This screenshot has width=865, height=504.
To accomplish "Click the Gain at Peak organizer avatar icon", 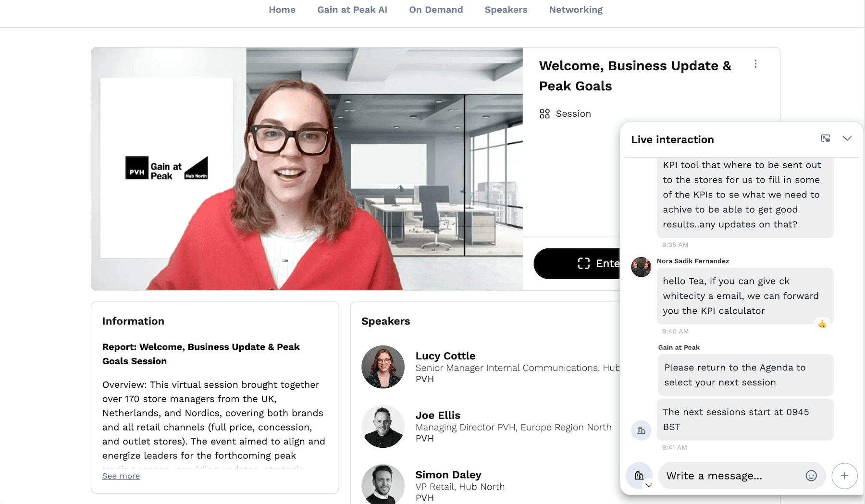I will (641, 430).
